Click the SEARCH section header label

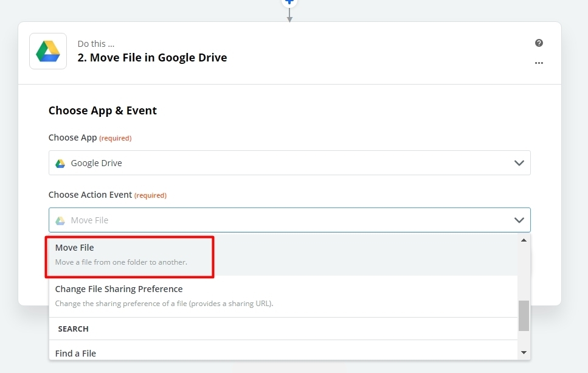click(x=73, y=329)
